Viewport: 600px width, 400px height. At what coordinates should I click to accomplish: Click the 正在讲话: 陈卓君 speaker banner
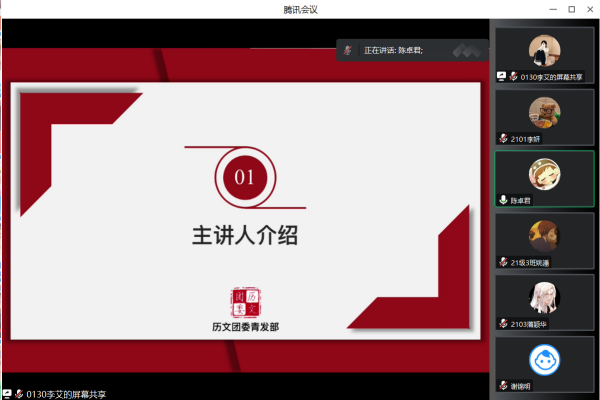tap(400, 49)
